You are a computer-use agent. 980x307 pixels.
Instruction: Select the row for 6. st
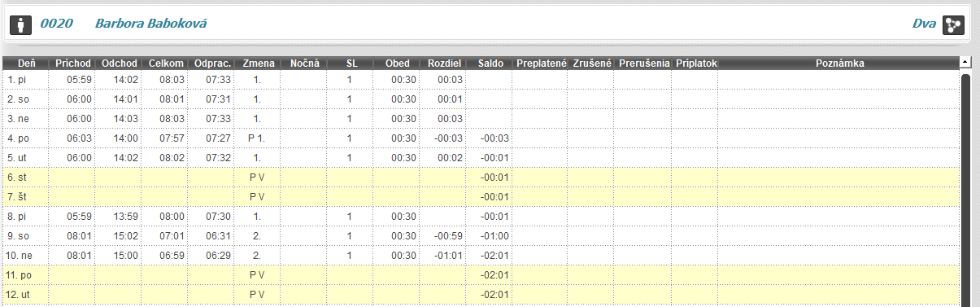point(481,178)
